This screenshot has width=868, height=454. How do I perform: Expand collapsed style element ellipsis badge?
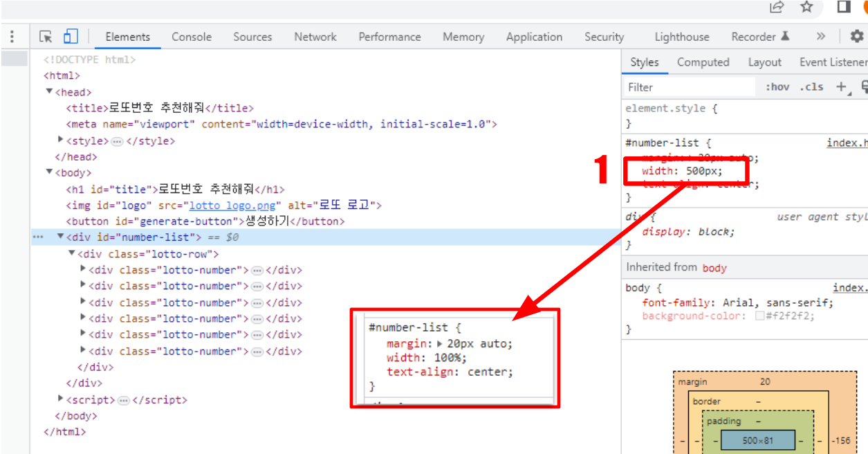click(117, 141)
